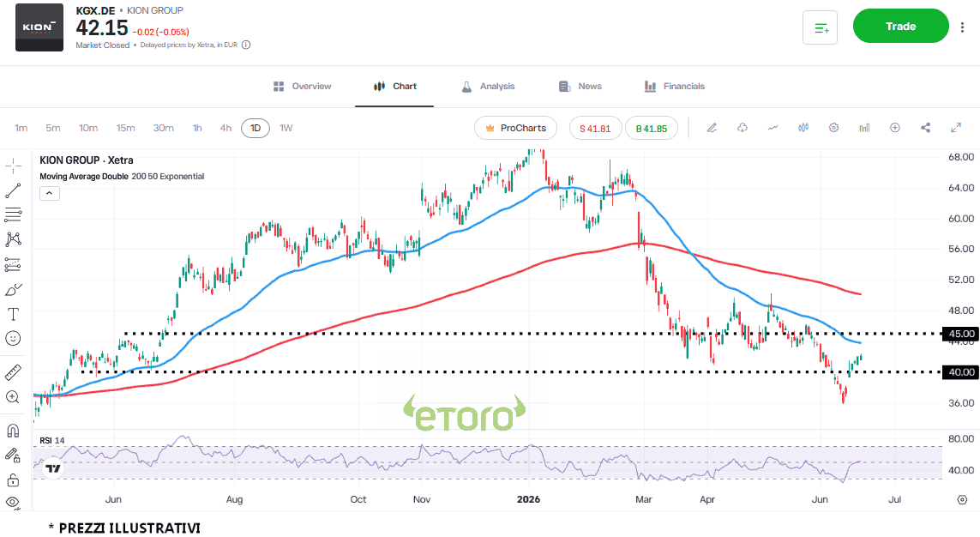Click the 42.15 current price
980x537 pixels.
[x=102, y=28]
